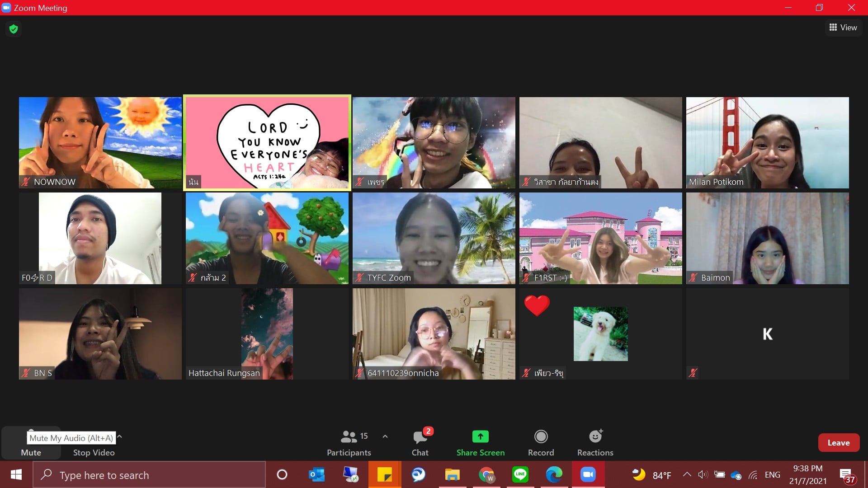The image size is (868, 488).
Task: Open LINE app from the taskbar
Action: (x=520, y=474)
